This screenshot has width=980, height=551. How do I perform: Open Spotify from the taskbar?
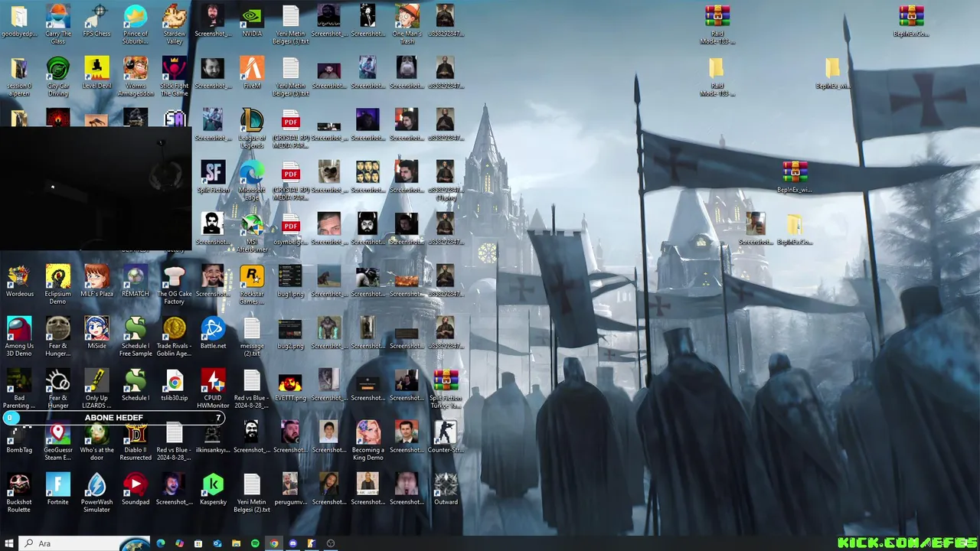coord(255,543)
